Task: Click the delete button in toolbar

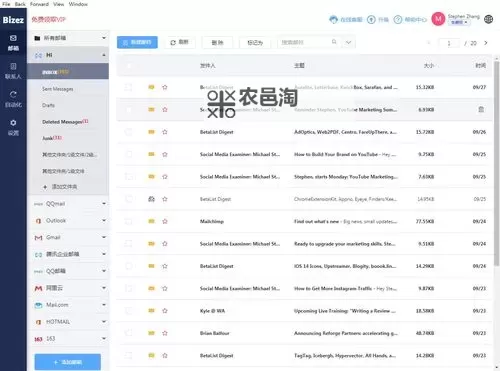Action: (x=217, y=42)
